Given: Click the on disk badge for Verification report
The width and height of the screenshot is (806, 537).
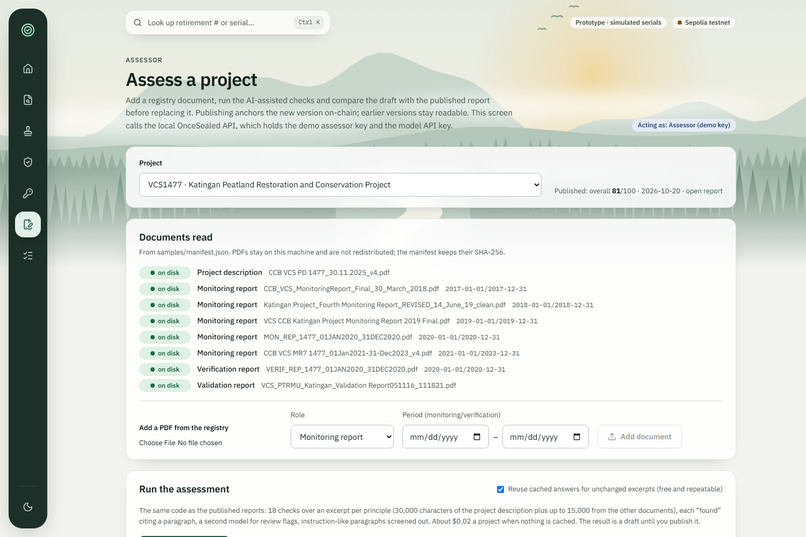Looking at the screenshot, I should point(164,369).
